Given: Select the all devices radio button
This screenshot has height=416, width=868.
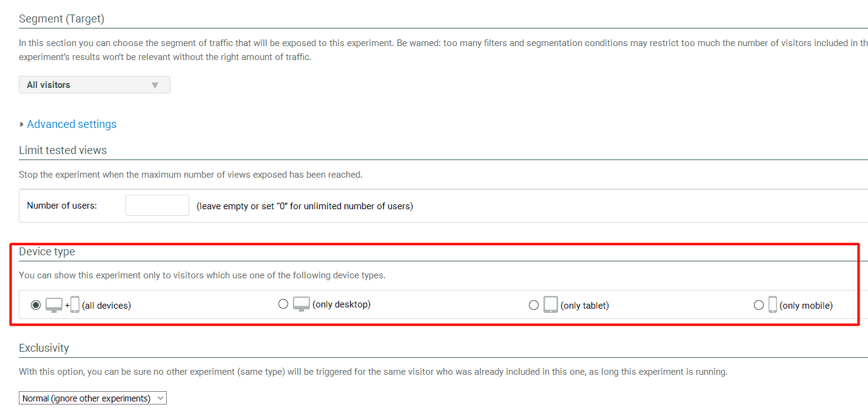Looking at the screenshot, I should (36, 304).
